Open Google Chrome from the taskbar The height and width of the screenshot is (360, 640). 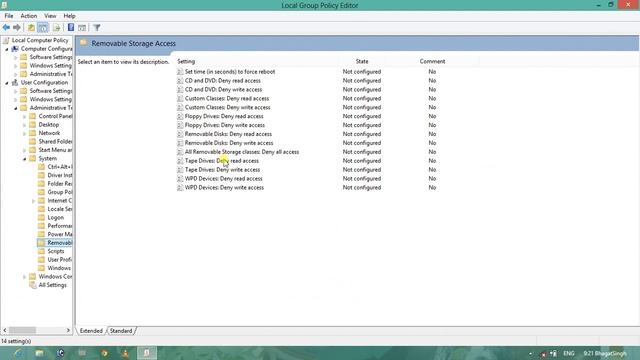[x=104, y=353]
